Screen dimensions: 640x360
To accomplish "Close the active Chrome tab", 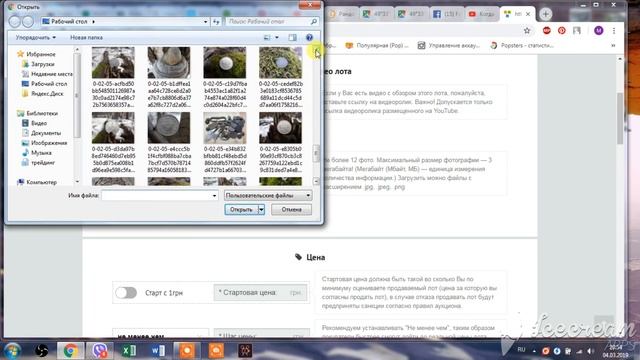I will click(528, 14).
